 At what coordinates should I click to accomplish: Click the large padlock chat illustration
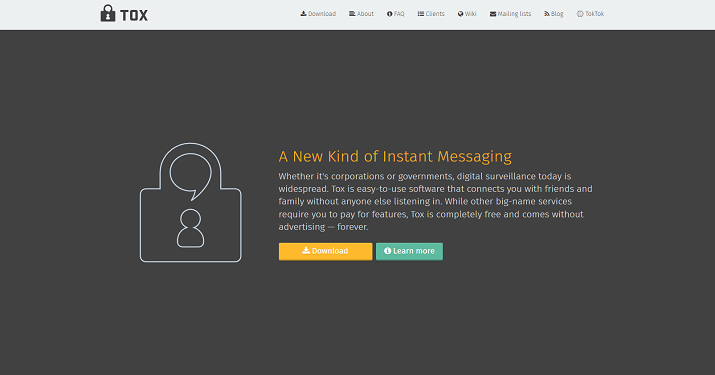(x=191, y=203)
